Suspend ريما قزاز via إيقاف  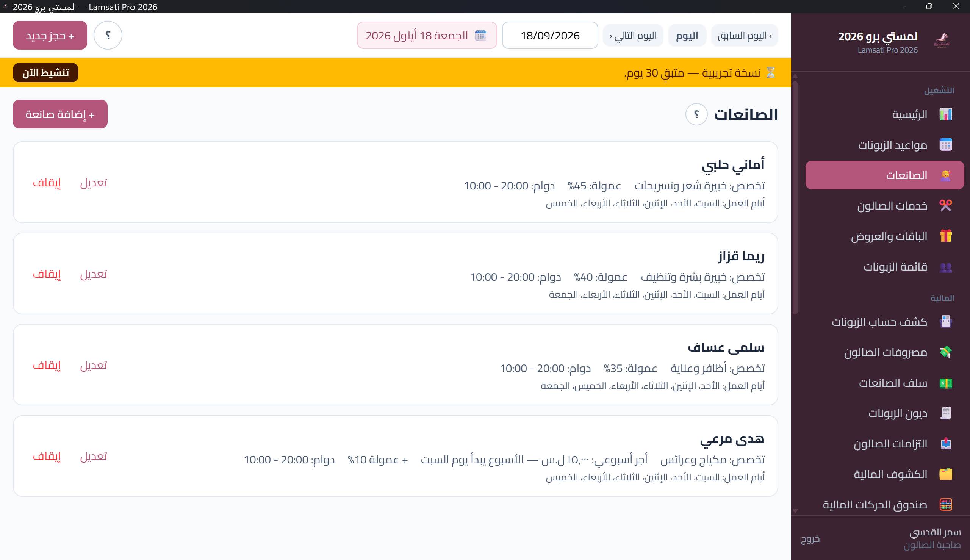(x=47, y=274)
